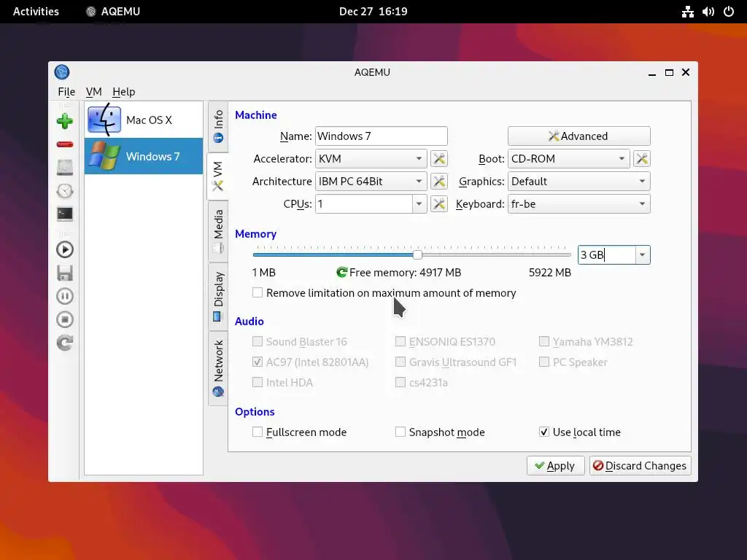Viewport: 747px width, 560px height.
Task: Open the Boot CD-ROM dropdown
Action: 569,158
